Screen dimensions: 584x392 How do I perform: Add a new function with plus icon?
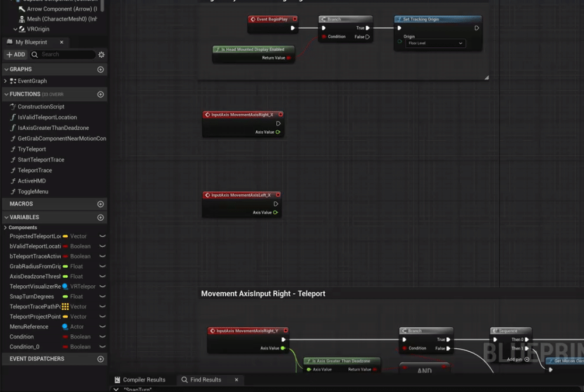click(100, 94)
